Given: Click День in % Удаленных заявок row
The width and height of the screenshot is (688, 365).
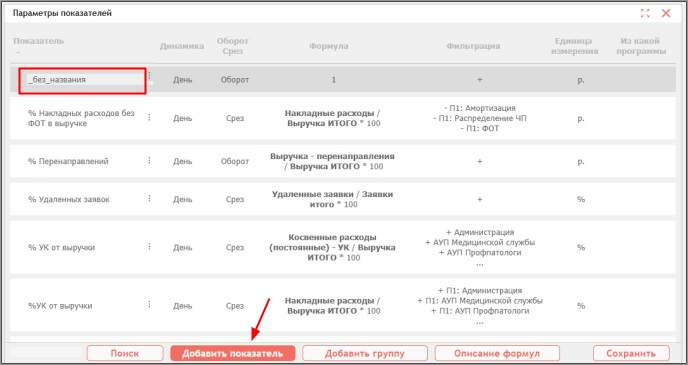Looking at the screenshot, I should click(183, 199).
